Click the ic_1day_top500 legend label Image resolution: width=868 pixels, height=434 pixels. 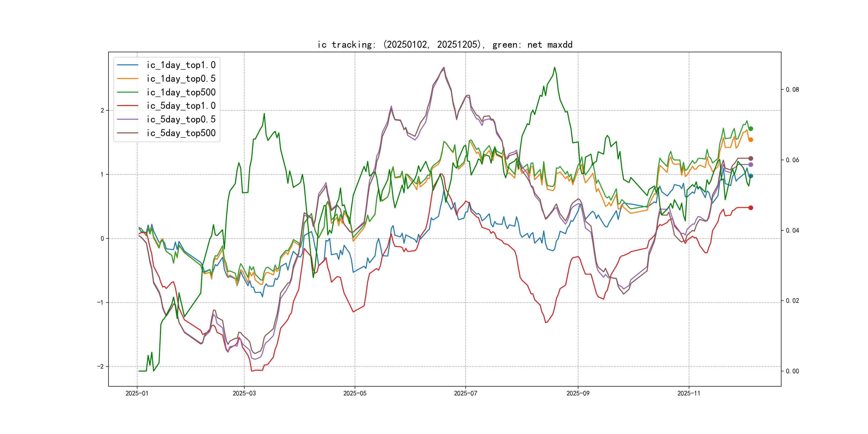pos(181,92)
